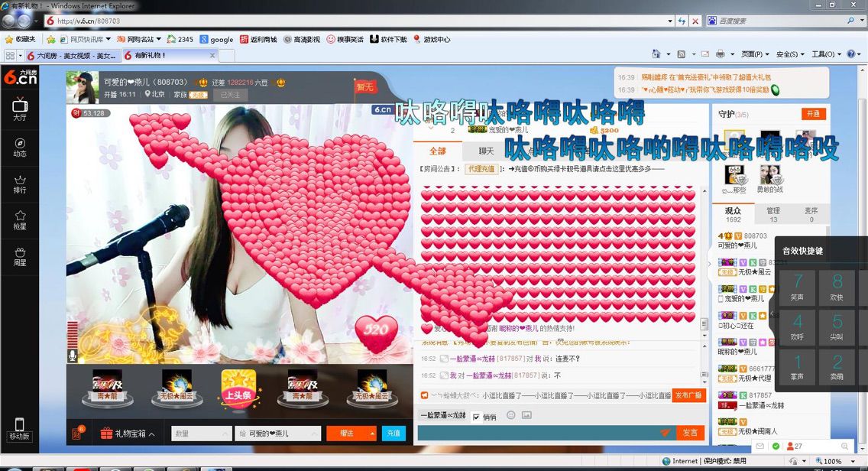Image resolution: width=868 pixels, height=471 pixels.
Task: Open the 周星 weekly star sidebar icon
Action: pos(20,257)
